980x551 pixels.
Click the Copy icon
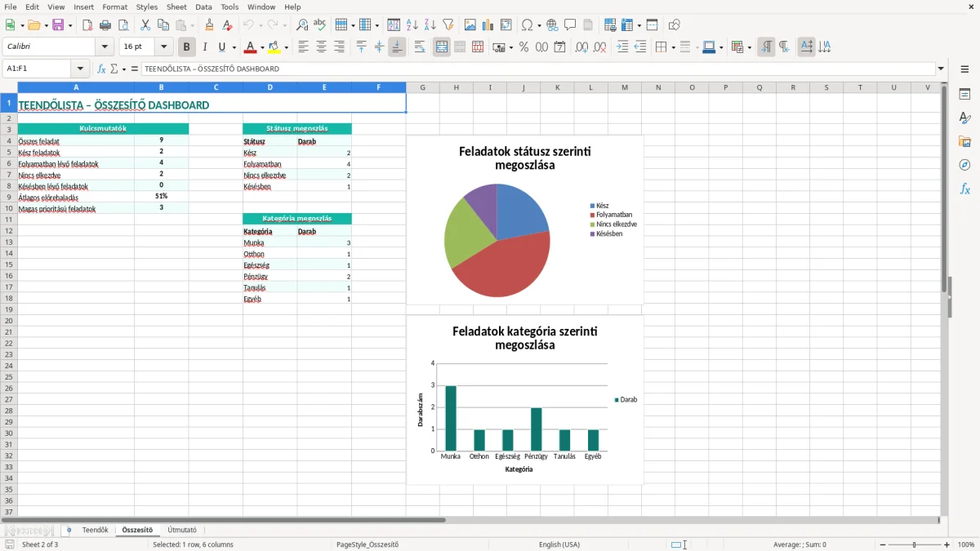(163, 25)
